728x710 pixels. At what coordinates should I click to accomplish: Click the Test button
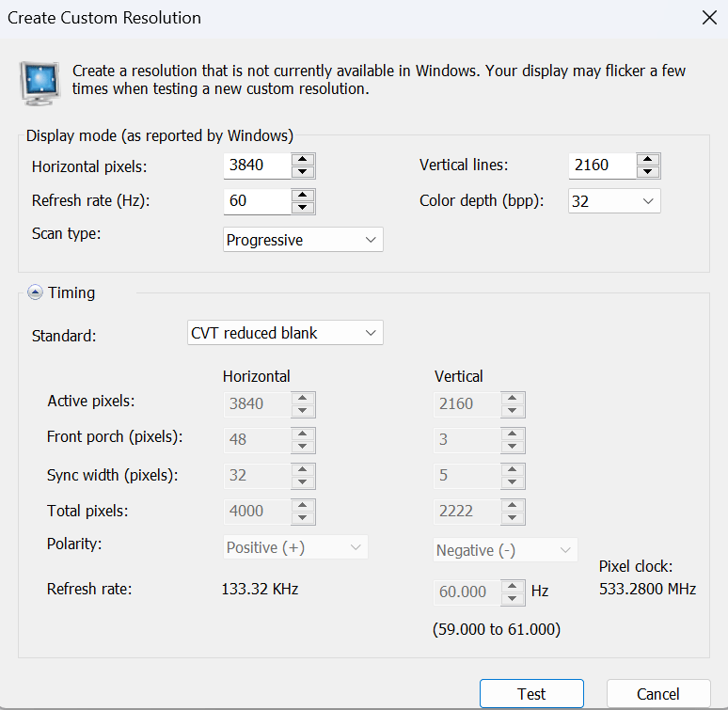click(x=531, y=694)
